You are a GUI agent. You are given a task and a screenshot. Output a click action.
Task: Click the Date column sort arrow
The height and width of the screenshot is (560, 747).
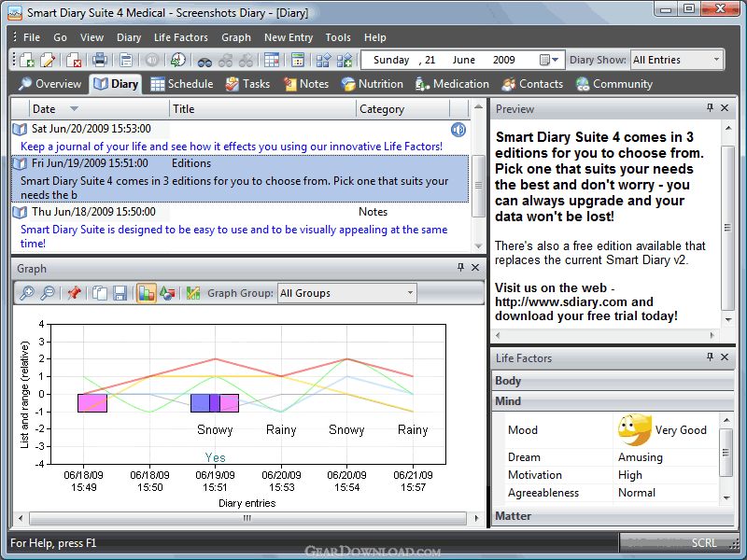pyautogui.click(x=74, y=109)
